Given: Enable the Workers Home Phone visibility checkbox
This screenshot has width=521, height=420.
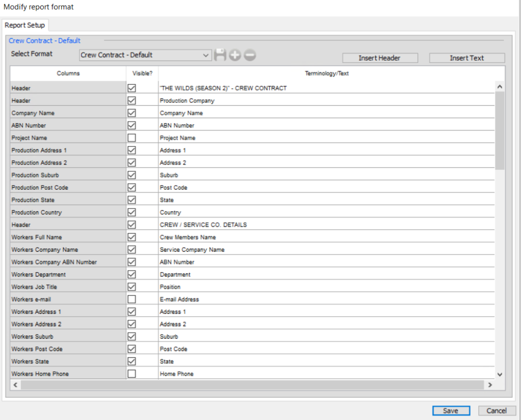Looking at the screenshot, I should pyautogui.click(x=131, y=373).
